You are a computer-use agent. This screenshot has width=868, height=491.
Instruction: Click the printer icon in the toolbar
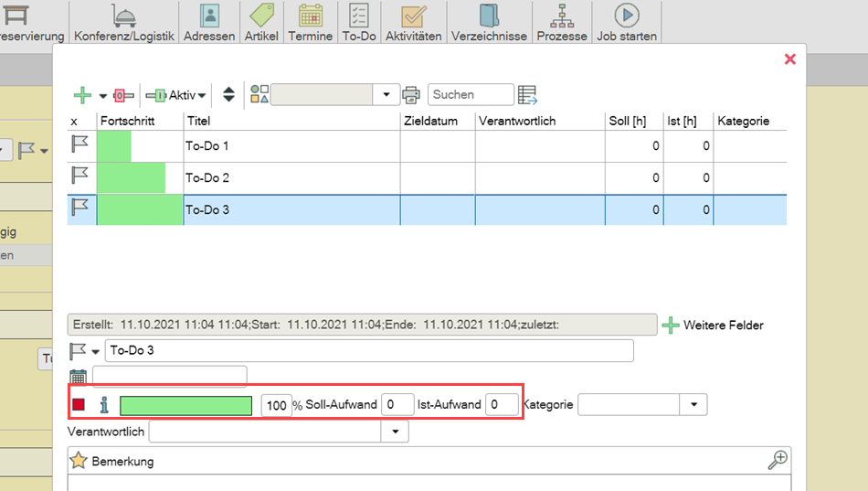(x=412, y=95)
